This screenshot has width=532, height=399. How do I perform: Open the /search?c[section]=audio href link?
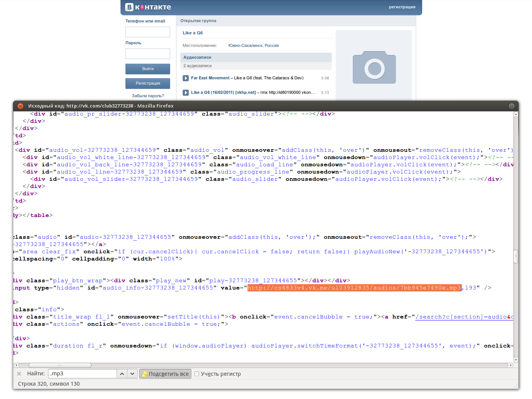pos(464,317)
